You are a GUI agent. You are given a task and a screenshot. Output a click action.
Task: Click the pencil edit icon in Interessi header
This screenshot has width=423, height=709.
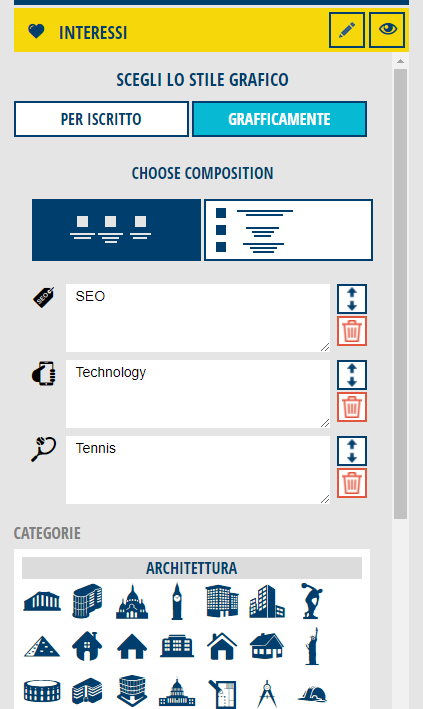[x=347, y=30]
